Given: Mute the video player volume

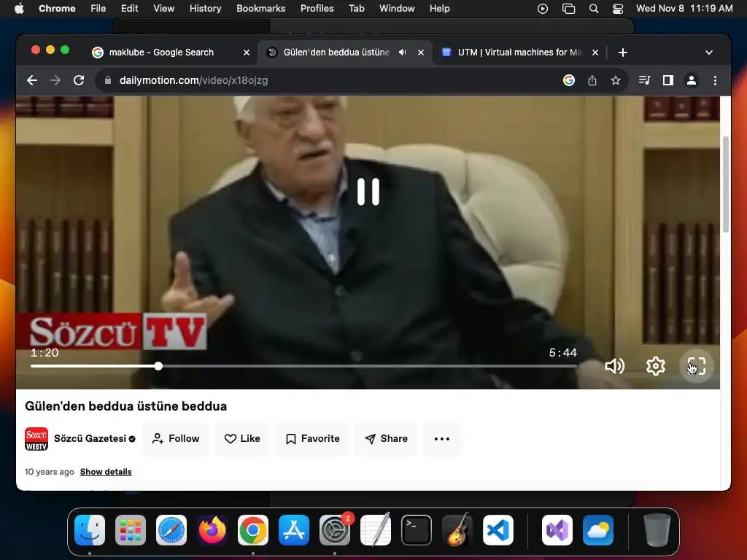Looking at the screenshot, I should tap(614, 366).
